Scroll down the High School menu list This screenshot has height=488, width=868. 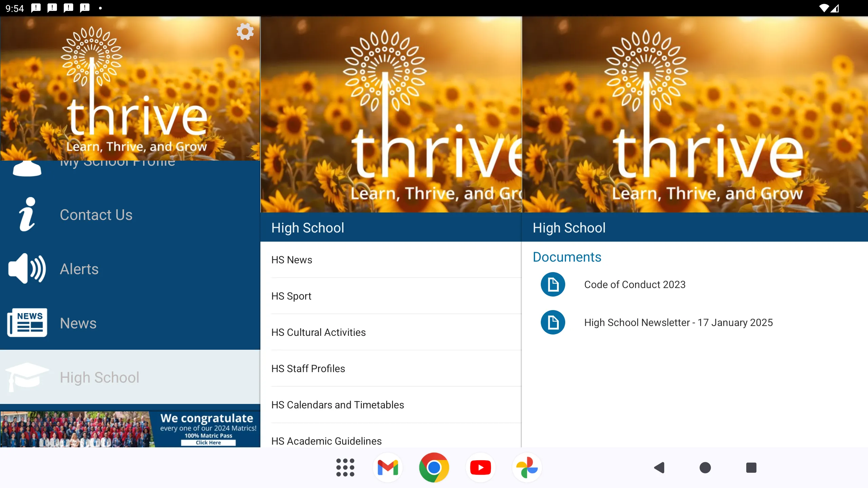click(x=391, y=441)
